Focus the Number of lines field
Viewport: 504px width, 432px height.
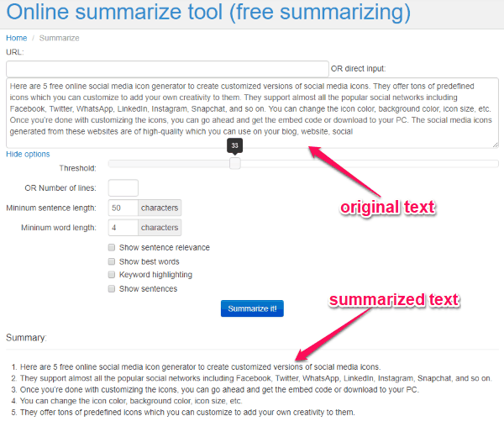[x=123, y=187]
